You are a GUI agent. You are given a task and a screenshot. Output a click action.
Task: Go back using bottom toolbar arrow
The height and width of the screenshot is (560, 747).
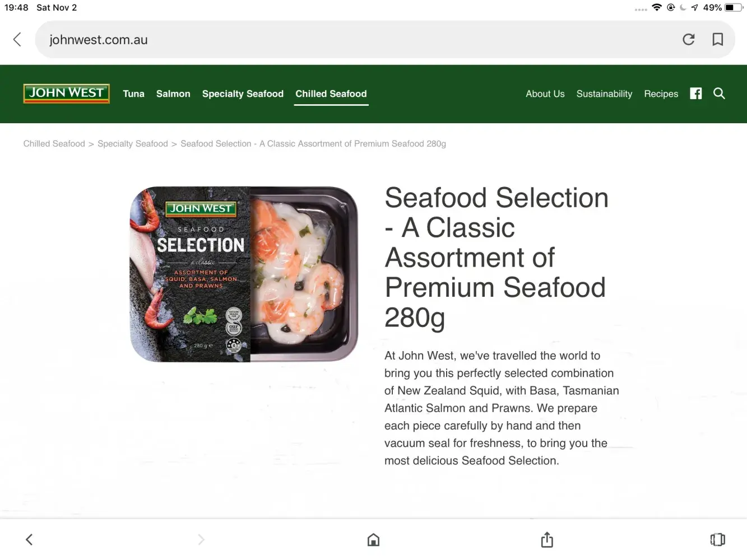(x=29, y=540)
